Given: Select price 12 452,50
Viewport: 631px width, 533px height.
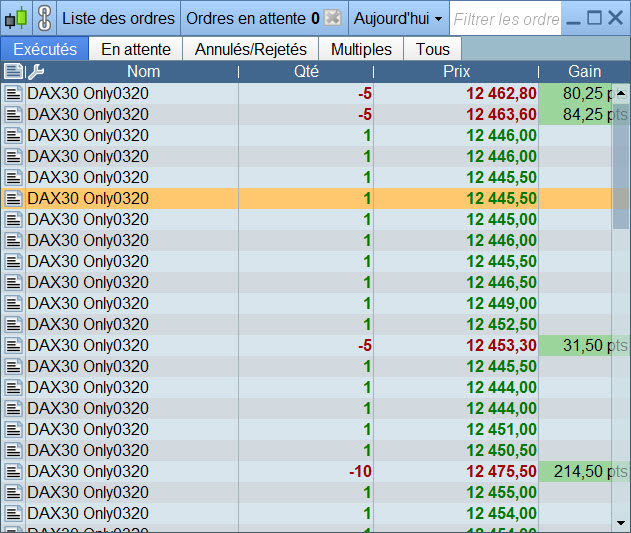Looking at the screenshot, I should [x=501, y=324].
